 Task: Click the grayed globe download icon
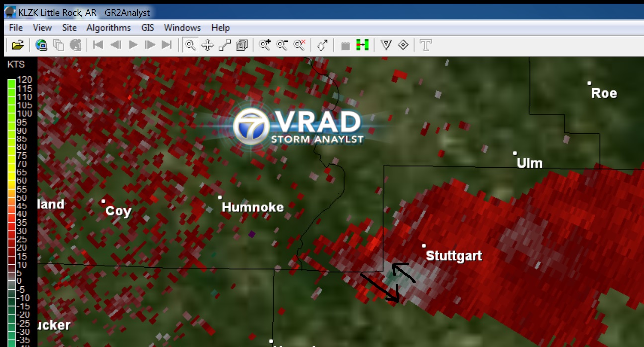[x=76, y=45]
